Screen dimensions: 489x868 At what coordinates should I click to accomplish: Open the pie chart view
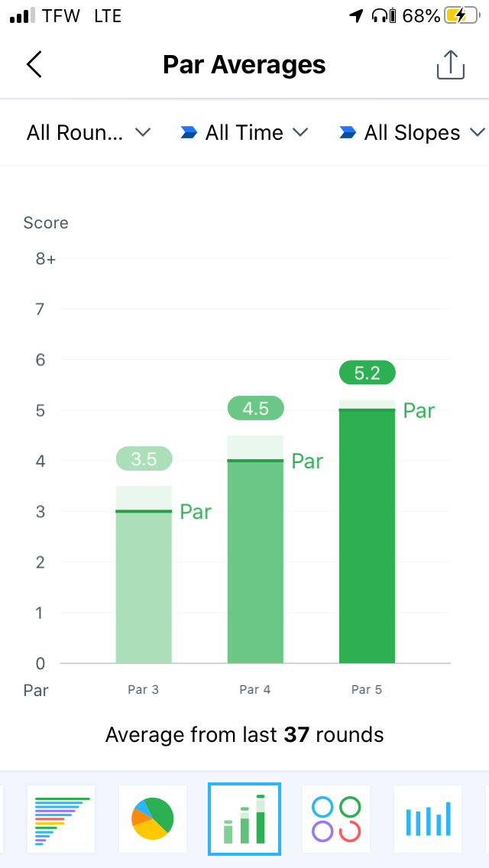(153, 818)
